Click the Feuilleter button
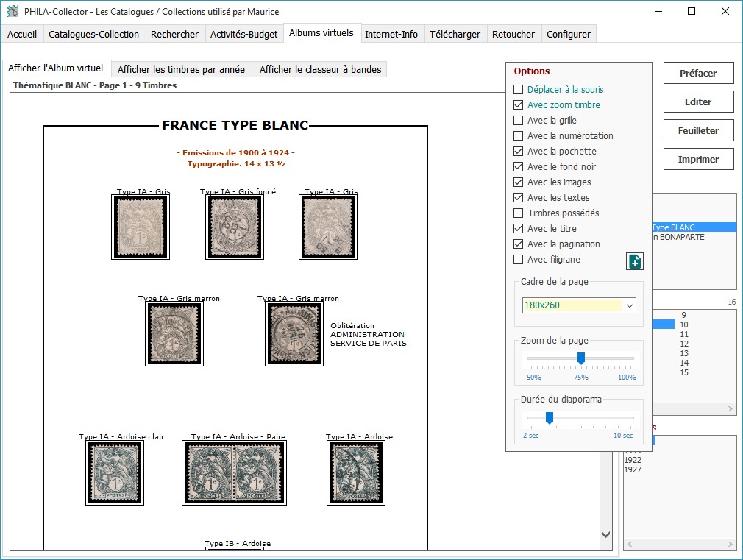 pyautogui.click(x=698, y=130)
